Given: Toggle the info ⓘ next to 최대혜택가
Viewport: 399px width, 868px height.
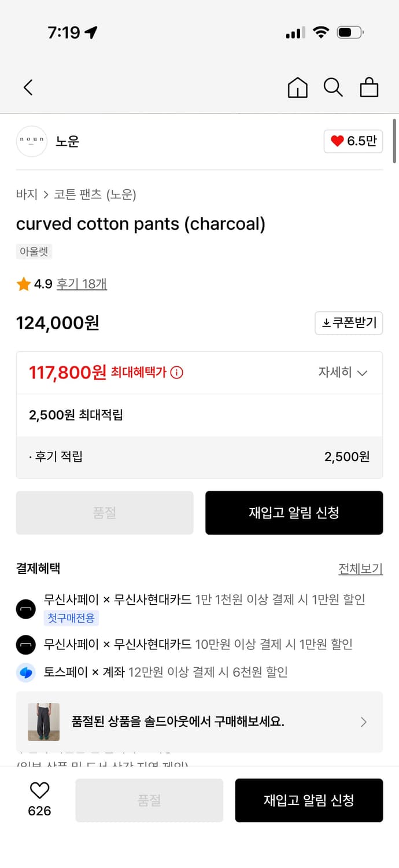Looking at the screenshot, I should 178,373.
